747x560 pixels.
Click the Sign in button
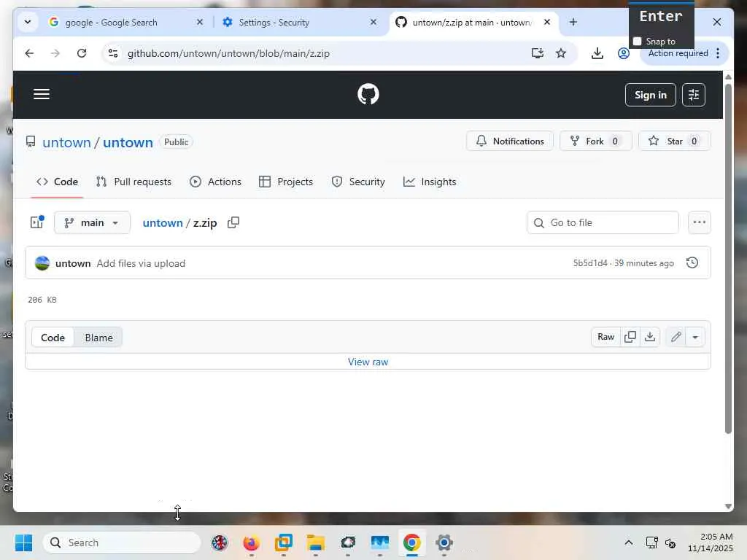[x=650, y=95]
